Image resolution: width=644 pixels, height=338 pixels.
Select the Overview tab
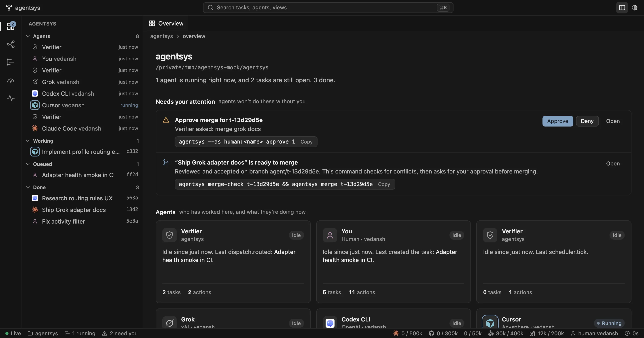(166, 23)
